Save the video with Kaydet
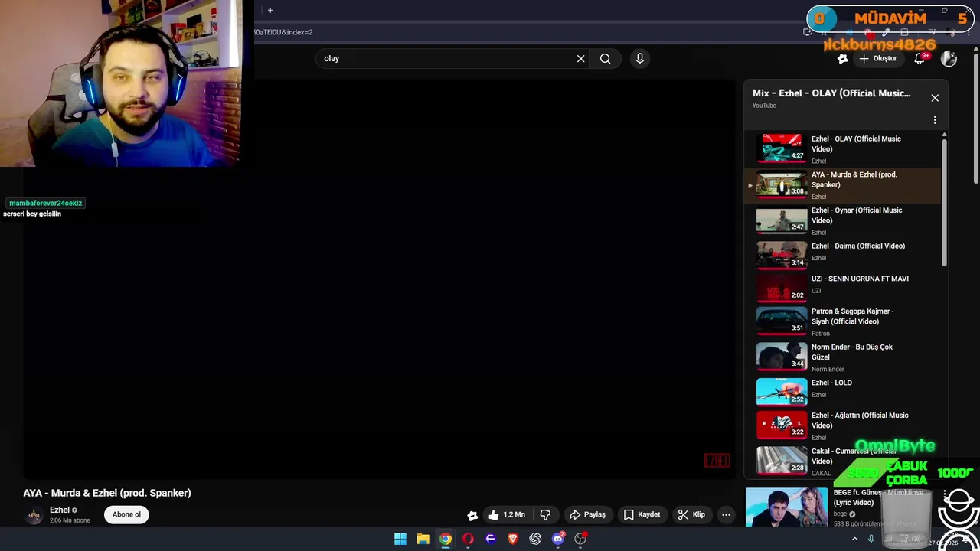Image resolution: width=980 pixels, height=551 pixels. pyautogui.click(x=642, y=514)
